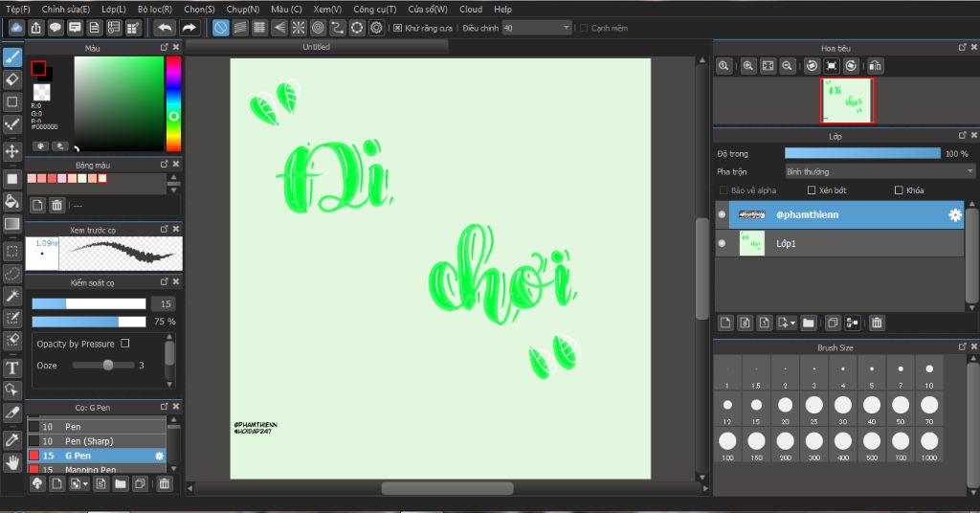The height and width of the screenshot is (513, 980).
Task: Open the Chỉnh sửa(E) menu
Action: pos(66,10)
